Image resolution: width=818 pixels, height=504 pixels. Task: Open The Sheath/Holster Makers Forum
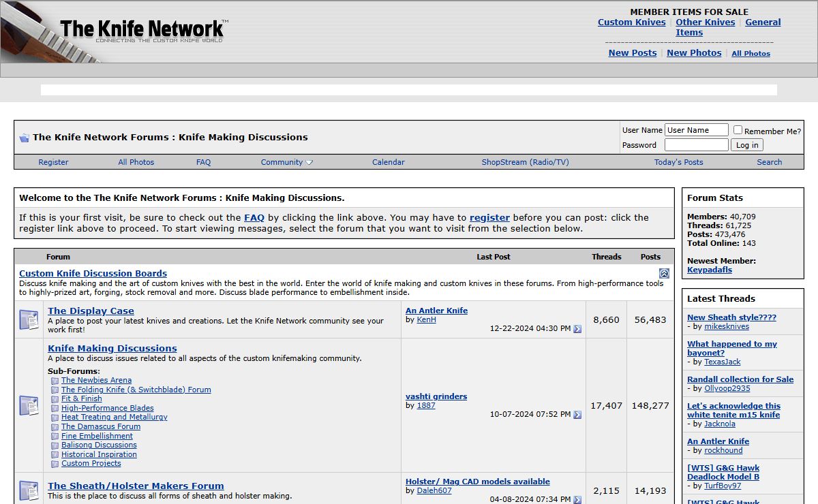[x=136, y=486]
